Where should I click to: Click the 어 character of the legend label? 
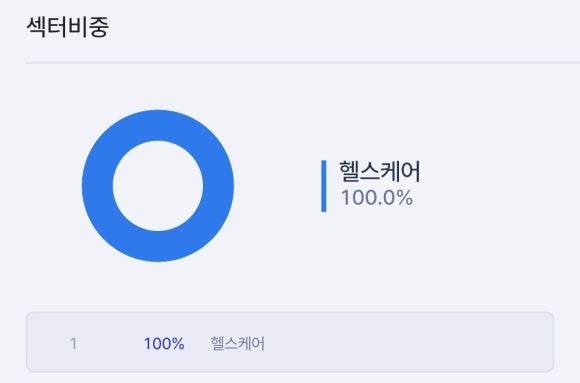[411, 171]
